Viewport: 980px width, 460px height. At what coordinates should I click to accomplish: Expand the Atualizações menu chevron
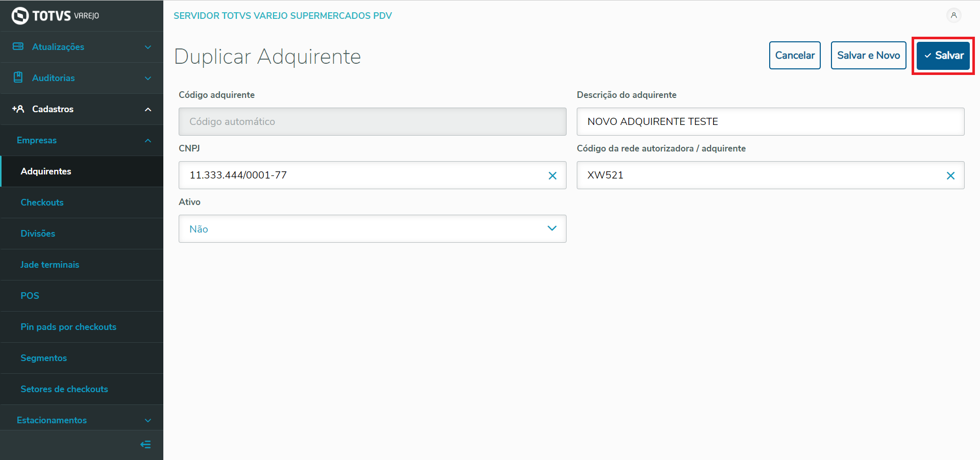point(148,47)
